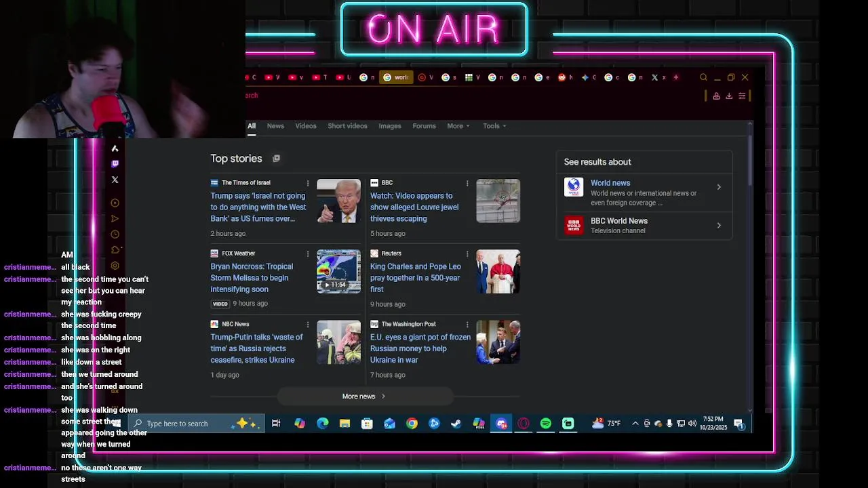Open Discord from the taskbar

coord(501,424)
